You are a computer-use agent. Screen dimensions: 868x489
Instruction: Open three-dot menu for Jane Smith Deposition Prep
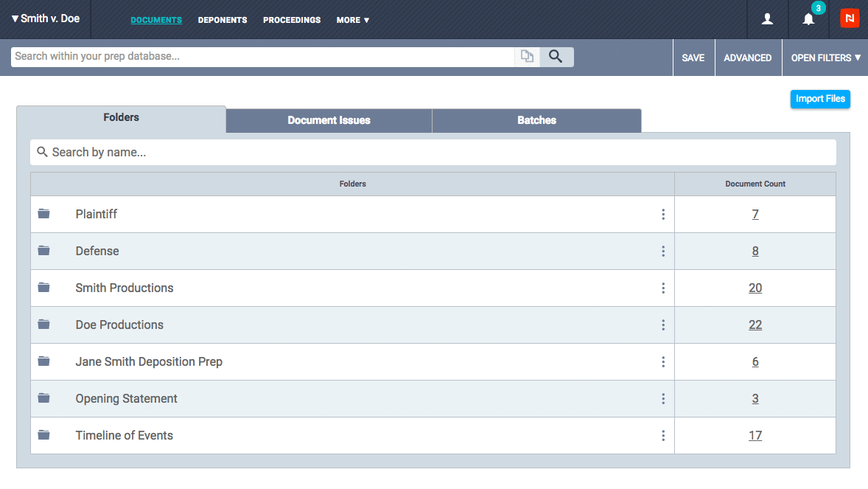(x=663, y=362)
